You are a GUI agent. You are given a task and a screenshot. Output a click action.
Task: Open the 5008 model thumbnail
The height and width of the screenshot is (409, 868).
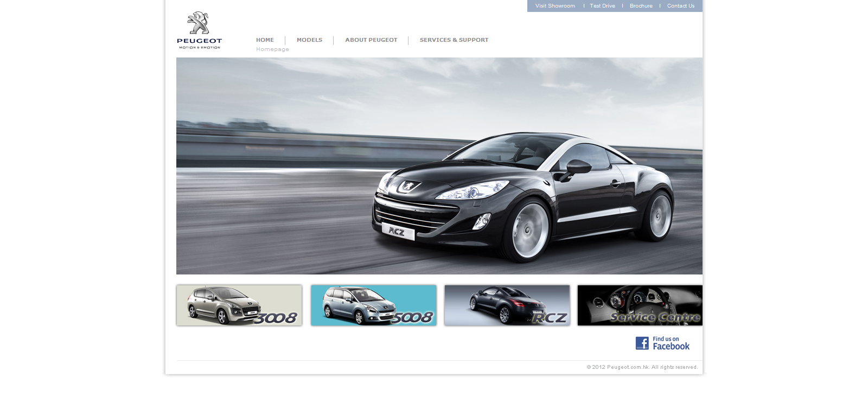click(374, 305)
